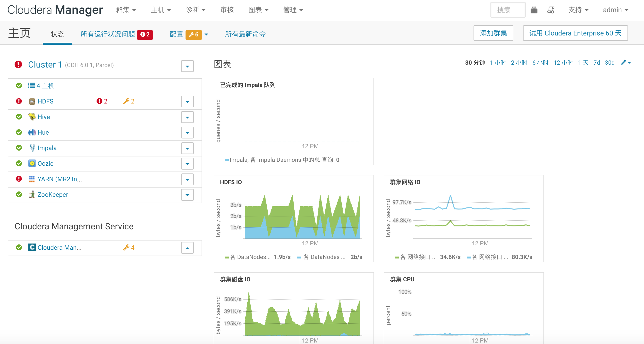Click the Cloudera Management Service C icon

[x=32, y=247]
